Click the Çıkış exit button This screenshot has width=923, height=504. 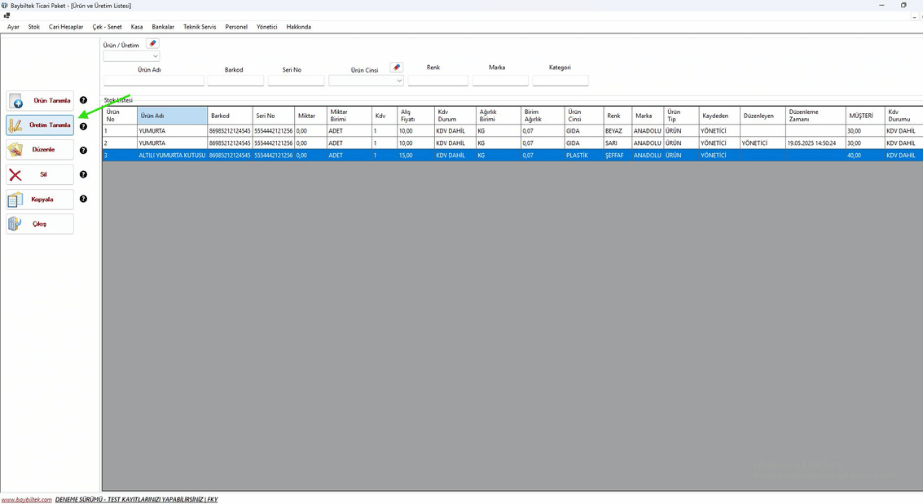click(x=40, y=224)
